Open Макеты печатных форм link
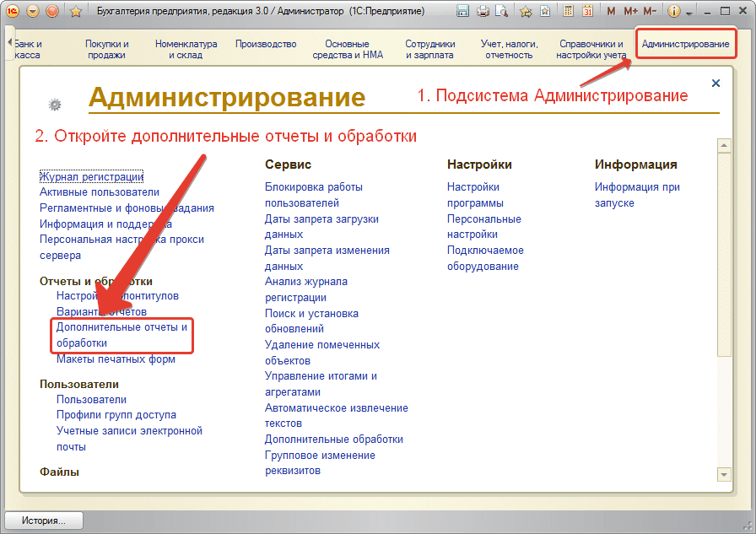Viewport: 756px width, 534px height. point(116,359)
